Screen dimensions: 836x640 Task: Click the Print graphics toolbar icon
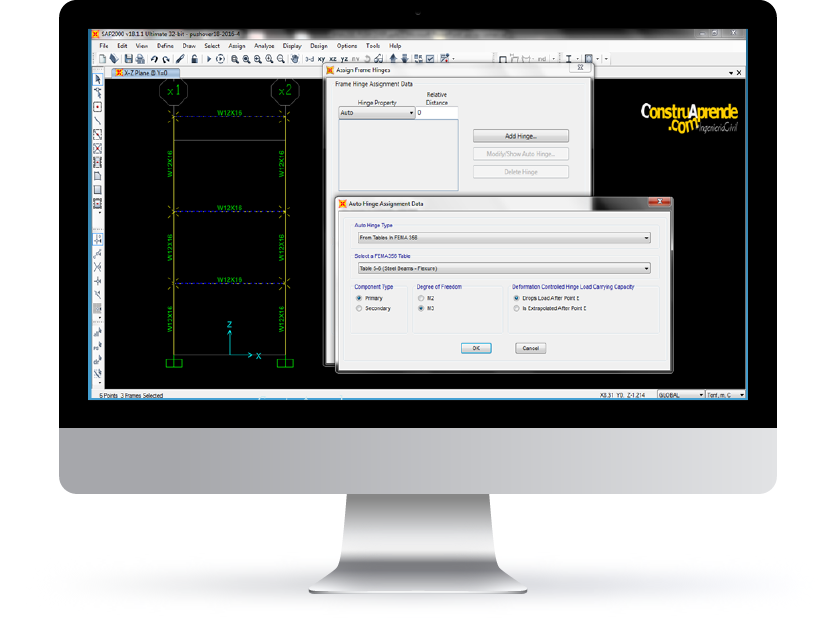click(140, 59)
